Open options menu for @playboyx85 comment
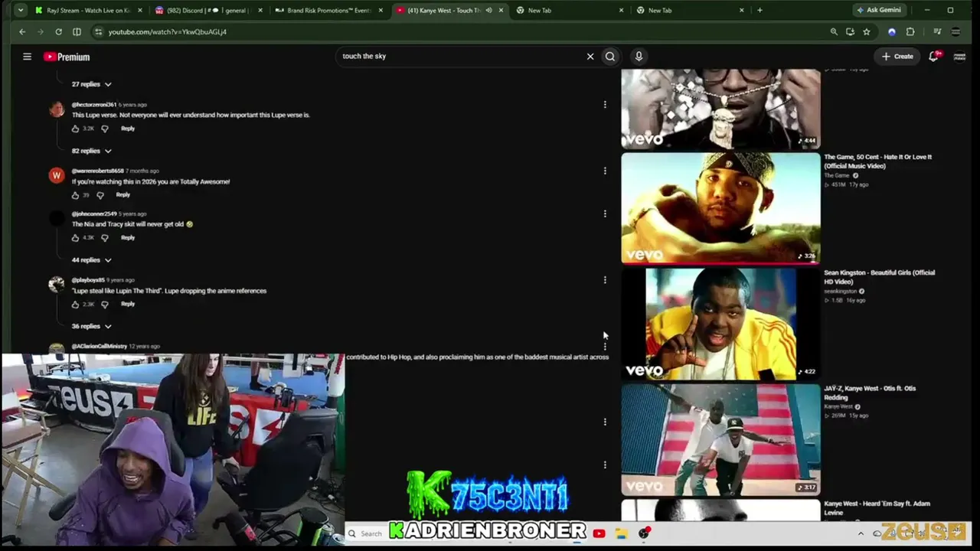Image resolution: width=980 pixels, height=551 pixels. [605, 281]
